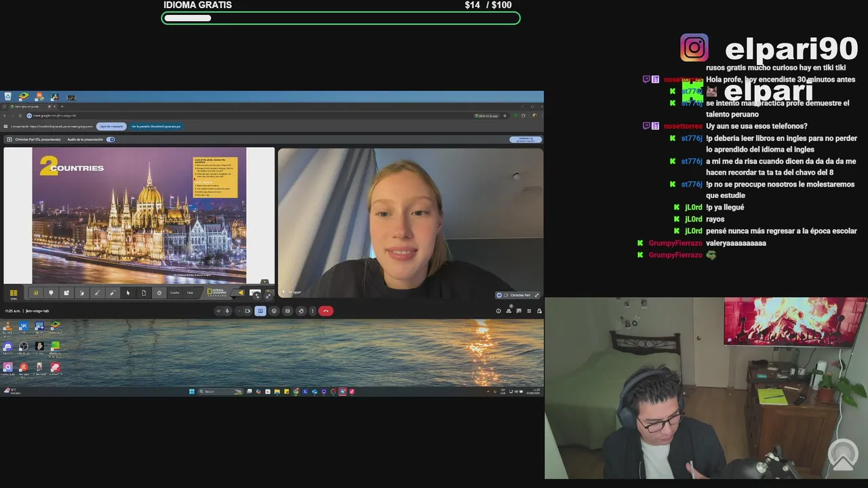Open meeting details info icon
The image size is (868, 488).
(498, 311)
